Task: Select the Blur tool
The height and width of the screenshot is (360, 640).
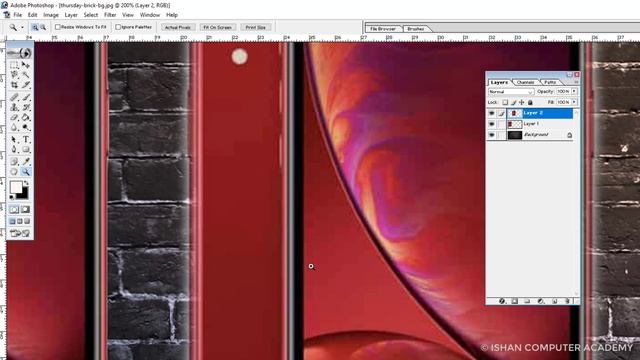Action: [14, 128]
